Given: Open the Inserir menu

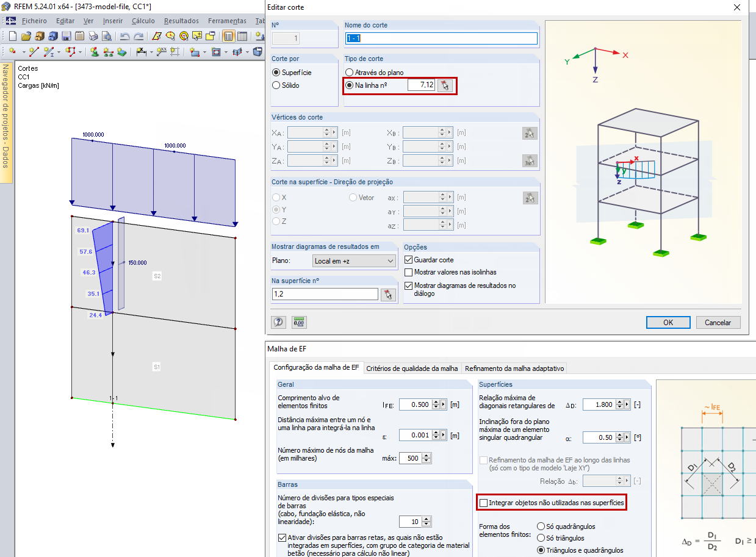Looking at the screenshot, I should [113, 21].
